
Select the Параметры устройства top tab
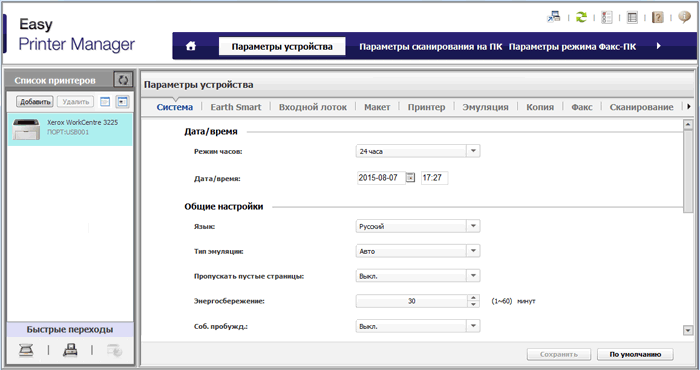click(282, 46)
